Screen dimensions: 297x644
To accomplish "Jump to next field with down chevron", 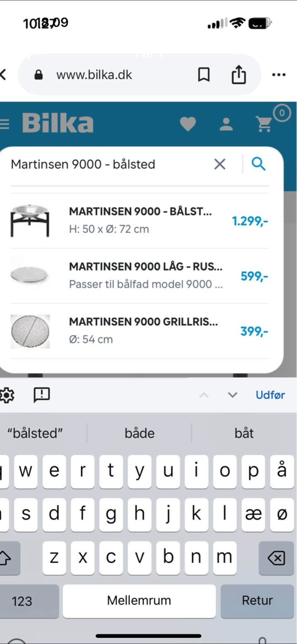I will pos(233,395).
